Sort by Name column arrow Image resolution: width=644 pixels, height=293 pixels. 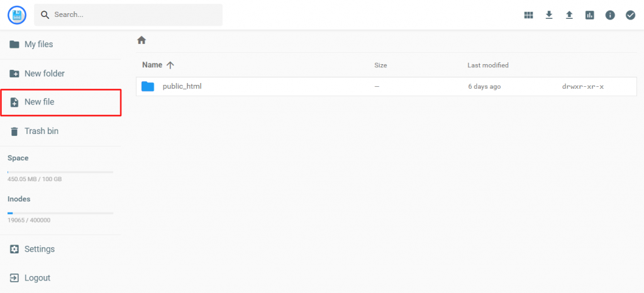(x=170, y=65)
